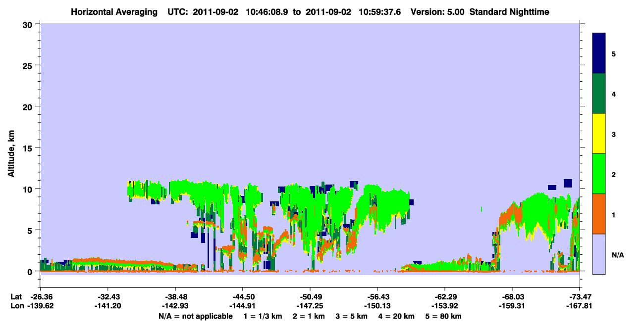Click the altitude tick label '15'

29,148
